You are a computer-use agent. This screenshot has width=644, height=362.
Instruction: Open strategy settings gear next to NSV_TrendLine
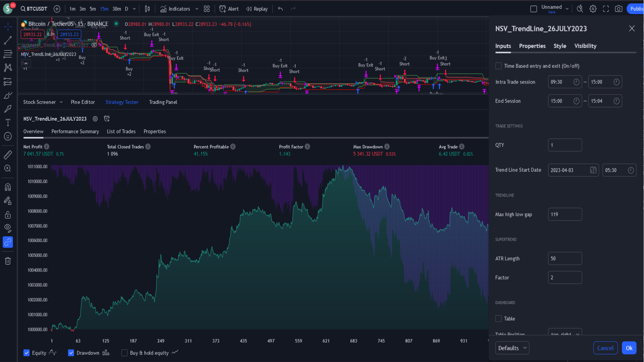tap(95, 119)
